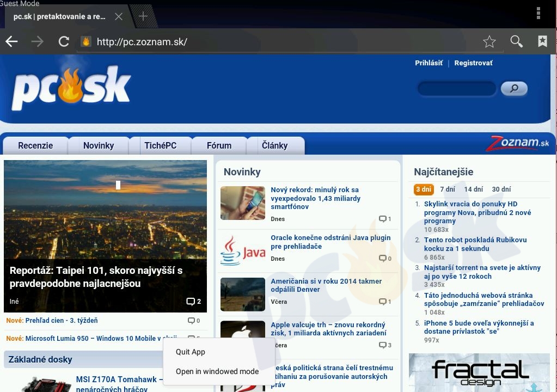Open the iPhone 5 "se" article
This screenshot has height=392, width=557.
click(479, 327)
